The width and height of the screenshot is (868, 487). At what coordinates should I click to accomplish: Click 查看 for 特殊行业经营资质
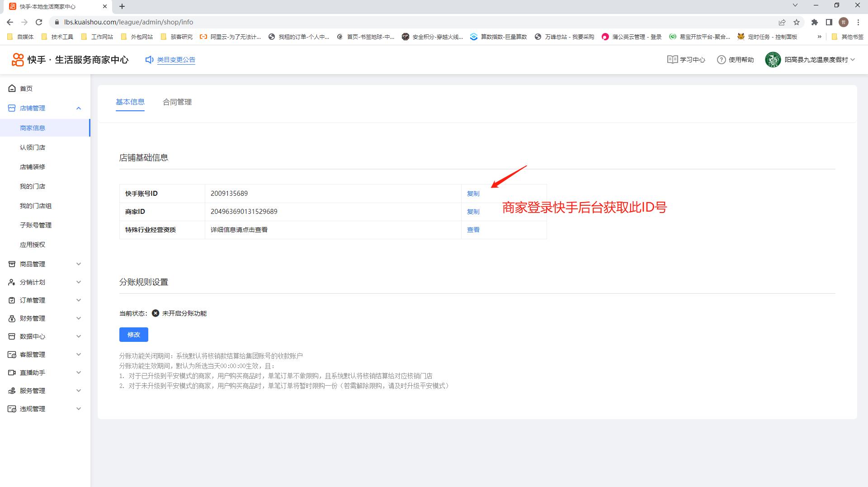473,230
